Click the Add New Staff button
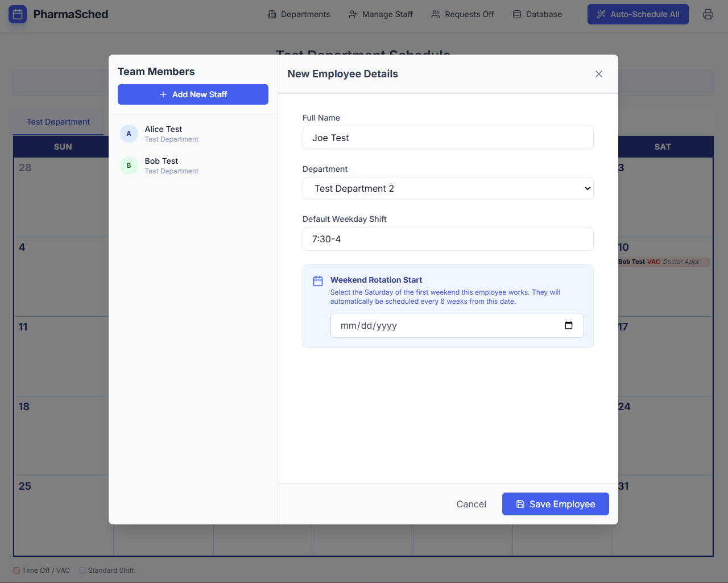Viewport: 728px width, 583px height. coord(193,94)
